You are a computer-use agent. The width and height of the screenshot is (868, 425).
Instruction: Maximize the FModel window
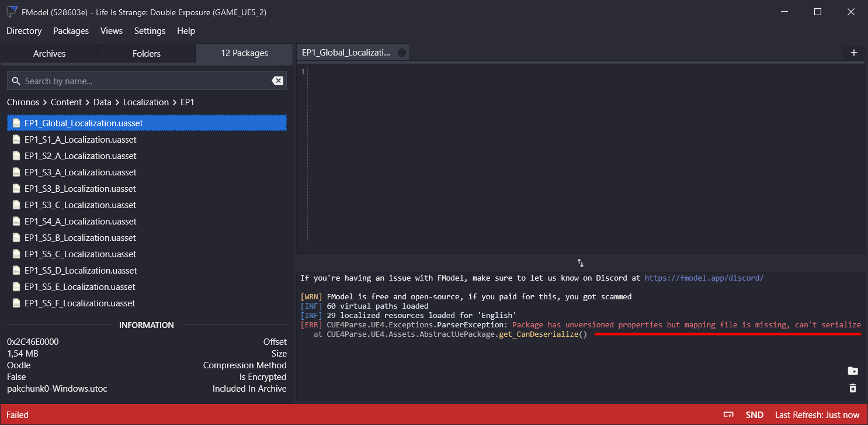point(818,12)
